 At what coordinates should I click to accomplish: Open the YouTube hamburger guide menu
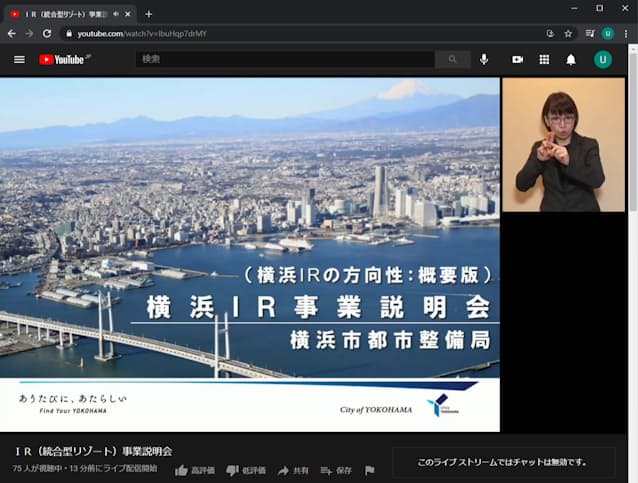[18, 60]
